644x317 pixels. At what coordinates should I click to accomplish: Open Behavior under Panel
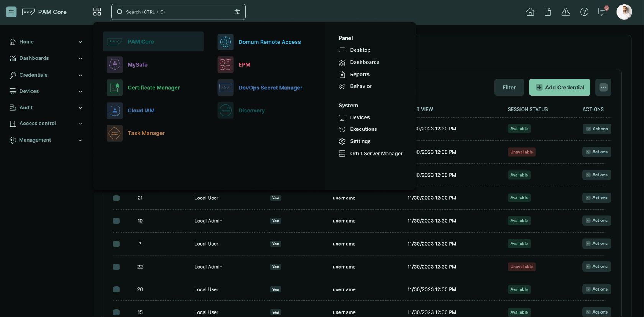(355, 86)
